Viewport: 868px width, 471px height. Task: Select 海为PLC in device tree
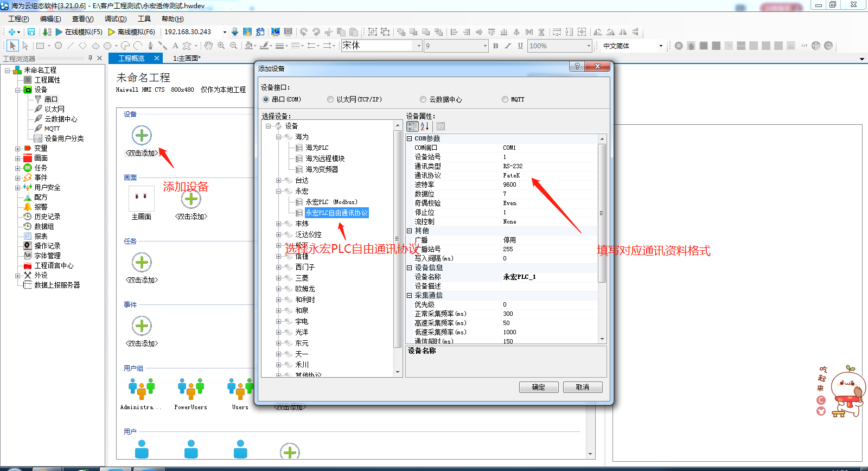click(x=317, y=148)
